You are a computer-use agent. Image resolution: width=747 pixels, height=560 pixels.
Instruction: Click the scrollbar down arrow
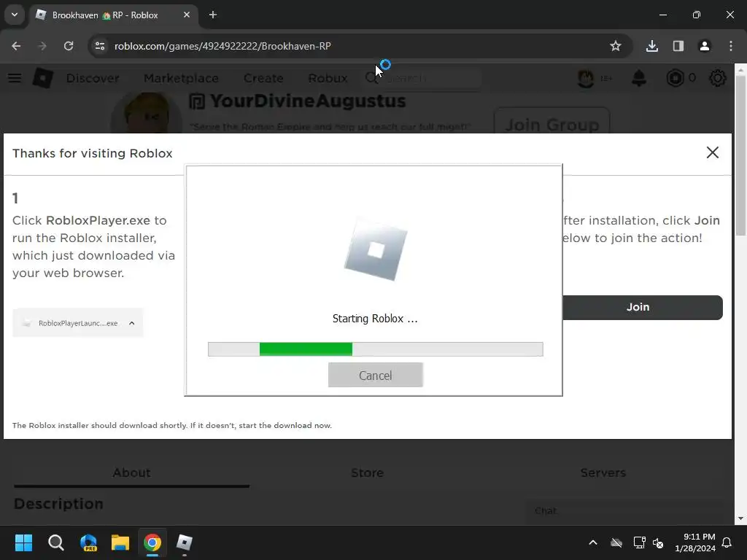click(740, 518)
